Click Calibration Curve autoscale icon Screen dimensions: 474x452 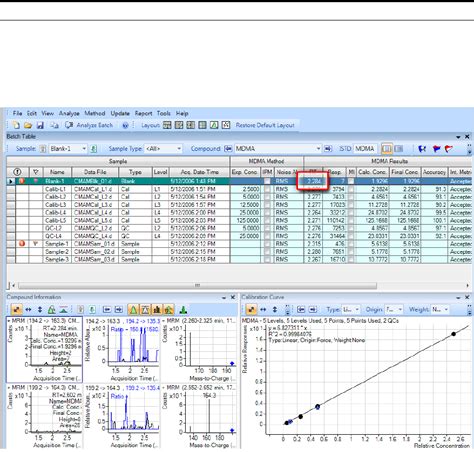click(x=251, y=310)
